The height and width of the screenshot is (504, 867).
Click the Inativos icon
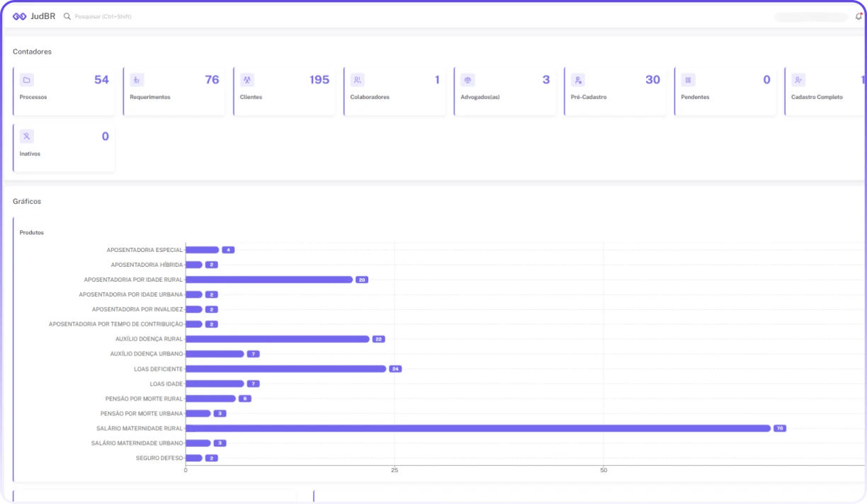[27, 137]
